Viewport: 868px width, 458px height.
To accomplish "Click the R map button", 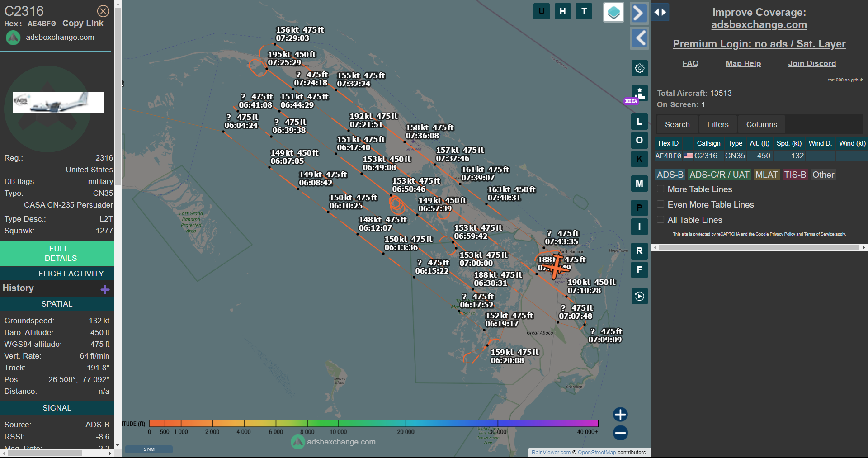I will click(639, 251).
